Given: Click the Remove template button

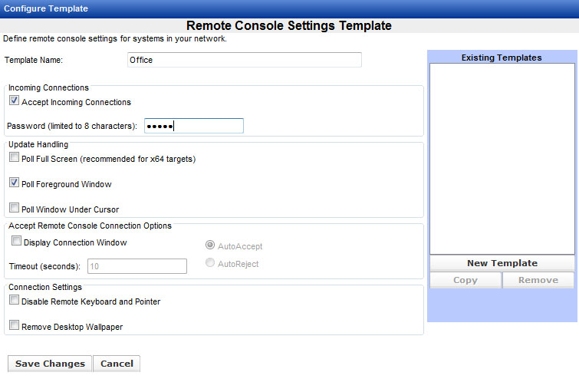Looking at the screenshot, I should [x=538, y=280].
